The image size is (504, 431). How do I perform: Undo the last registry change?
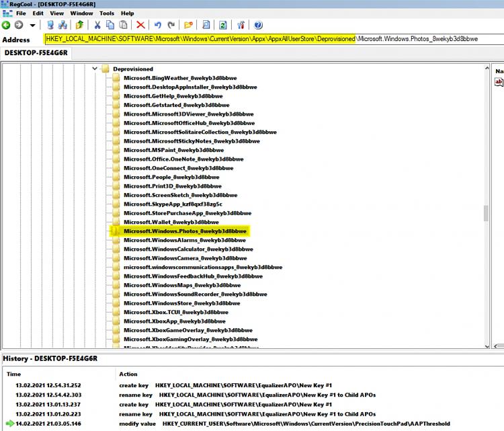[x=158, y=25]
